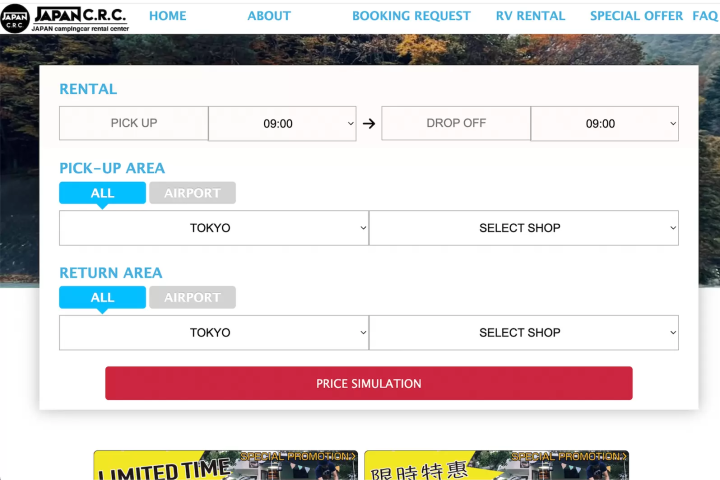Click the Japan C.R.C. logo
The height and width of the screenshot is (480, 720).
[x=65, y=17]
